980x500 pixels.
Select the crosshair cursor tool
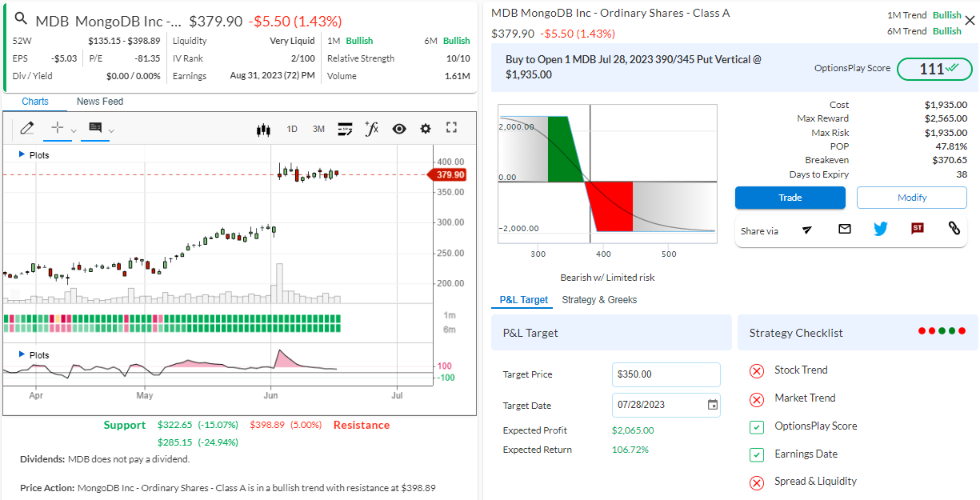[57, 128]
